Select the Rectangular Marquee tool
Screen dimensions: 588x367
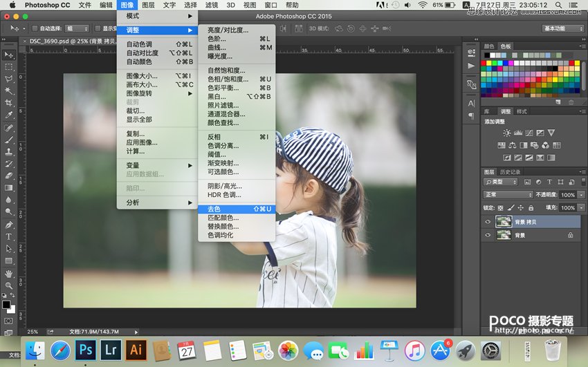click(8, 67)
